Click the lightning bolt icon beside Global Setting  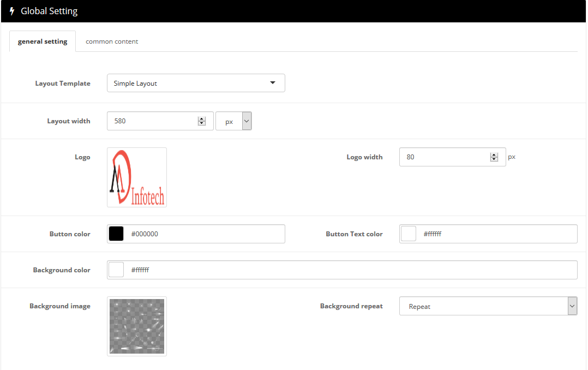point(12,11)
